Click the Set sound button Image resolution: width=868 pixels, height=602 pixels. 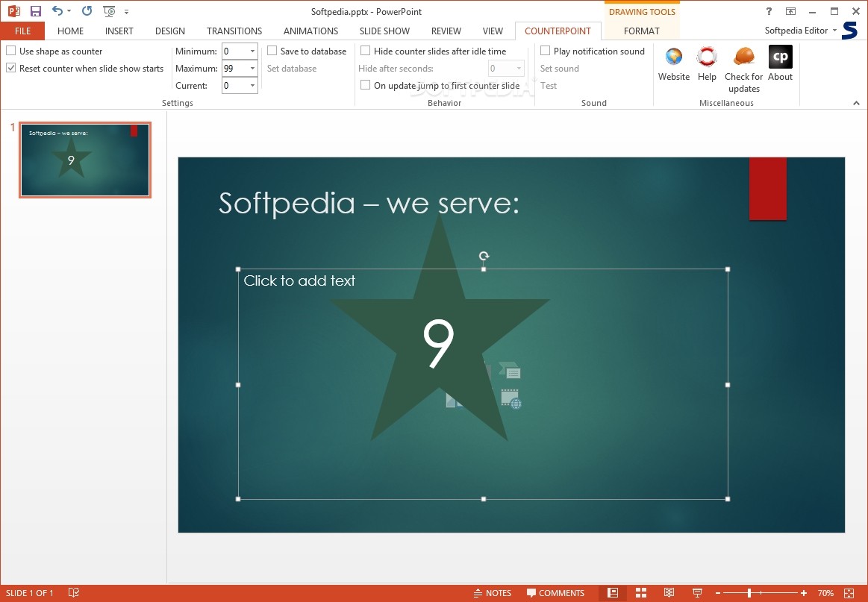(x=560, y=68)
